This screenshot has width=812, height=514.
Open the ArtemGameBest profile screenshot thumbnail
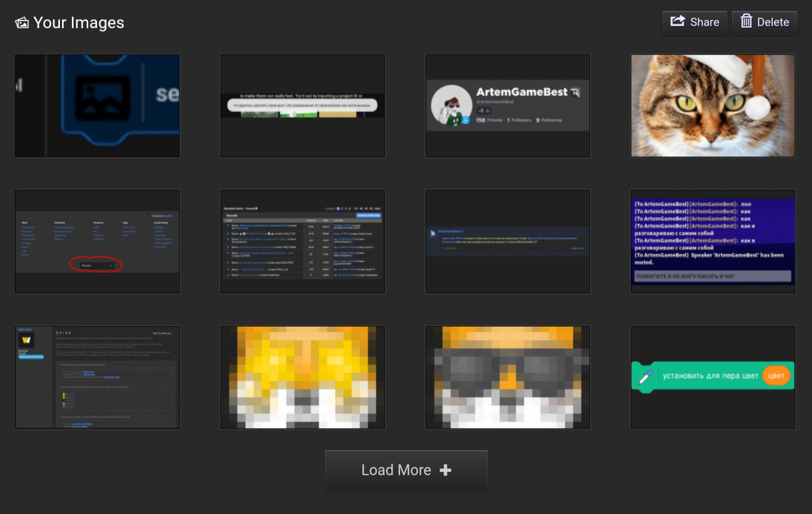tap(507, 105)
